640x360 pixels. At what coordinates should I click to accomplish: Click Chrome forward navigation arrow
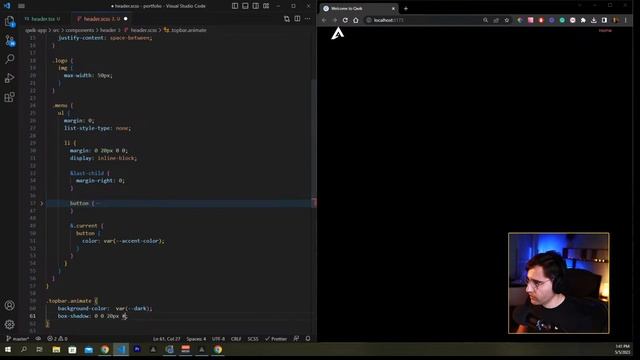pyautogui.click(x=335, y=20)
